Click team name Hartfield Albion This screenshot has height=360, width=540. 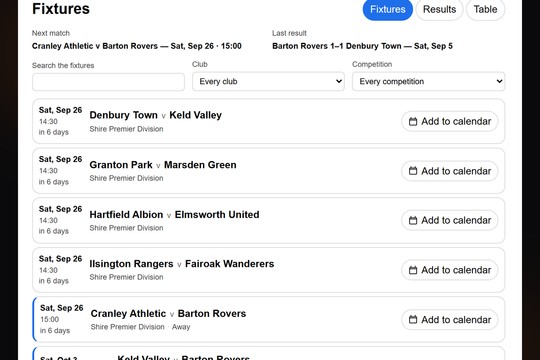(126, 214)
